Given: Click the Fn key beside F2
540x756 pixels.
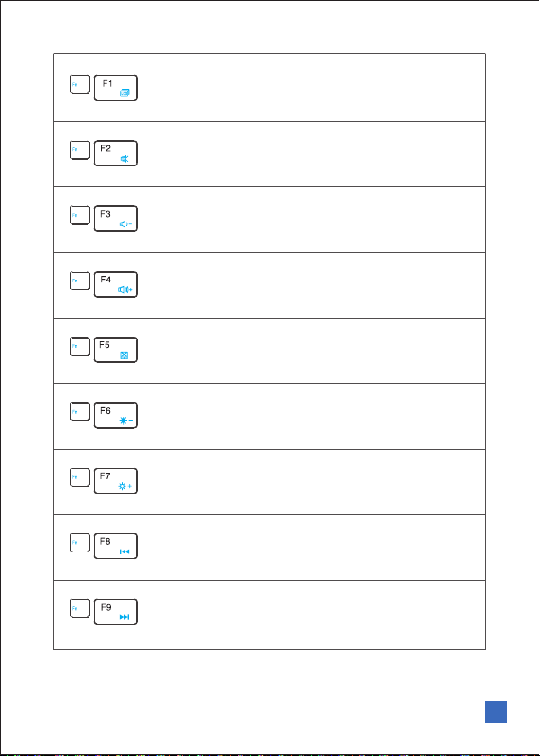Looking at the screenshot, I should click(x=80, y=150).
